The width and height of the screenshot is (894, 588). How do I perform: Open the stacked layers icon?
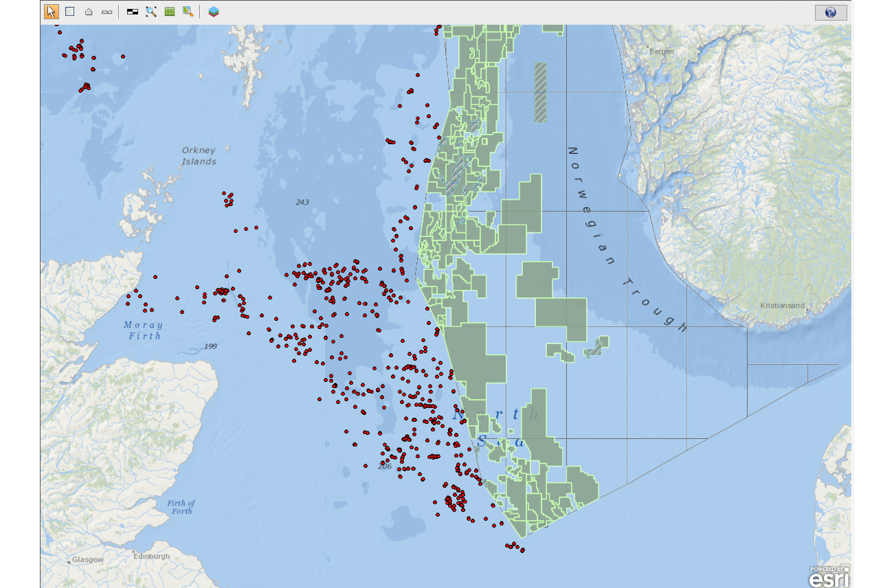pos(214,12)
